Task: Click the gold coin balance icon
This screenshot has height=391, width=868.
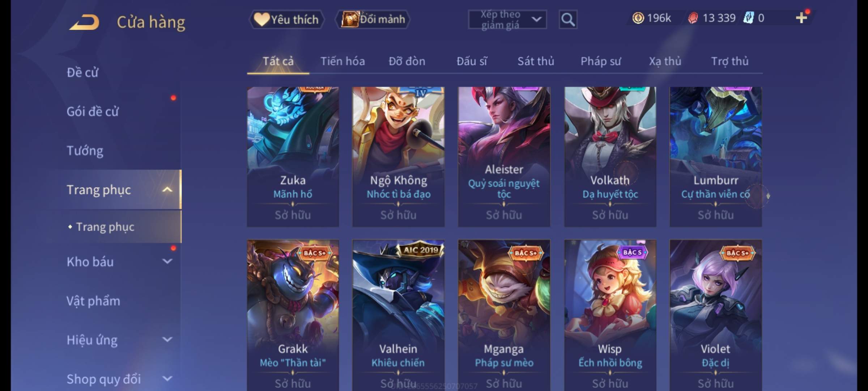Action: [638, 18]
